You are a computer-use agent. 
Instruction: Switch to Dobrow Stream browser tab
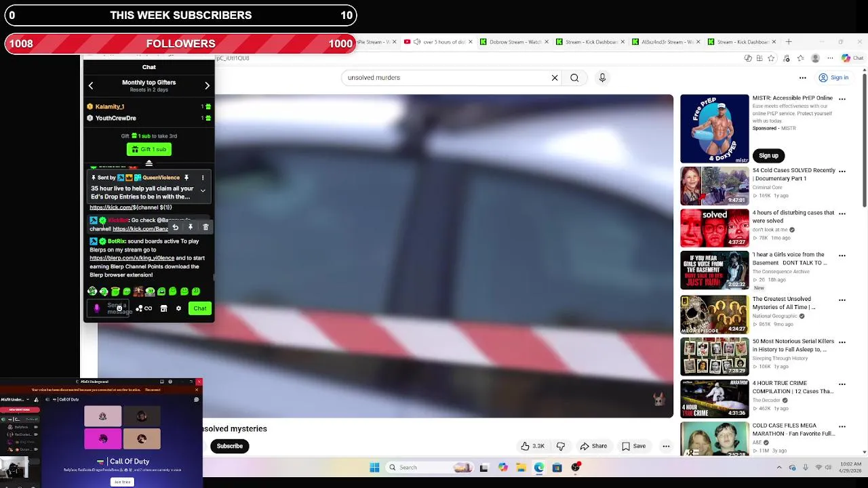point(515,42)
